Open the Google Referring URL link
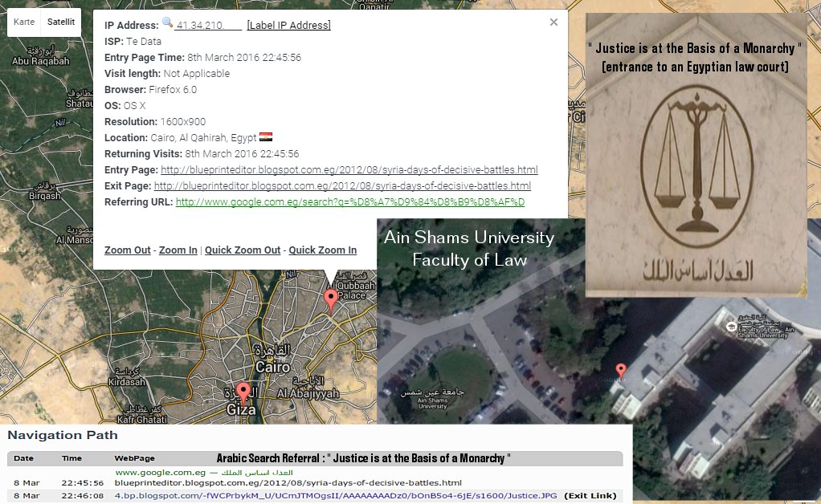Image resolution: width=821 pixels, height=504 pixels. [x=350, y=201]
